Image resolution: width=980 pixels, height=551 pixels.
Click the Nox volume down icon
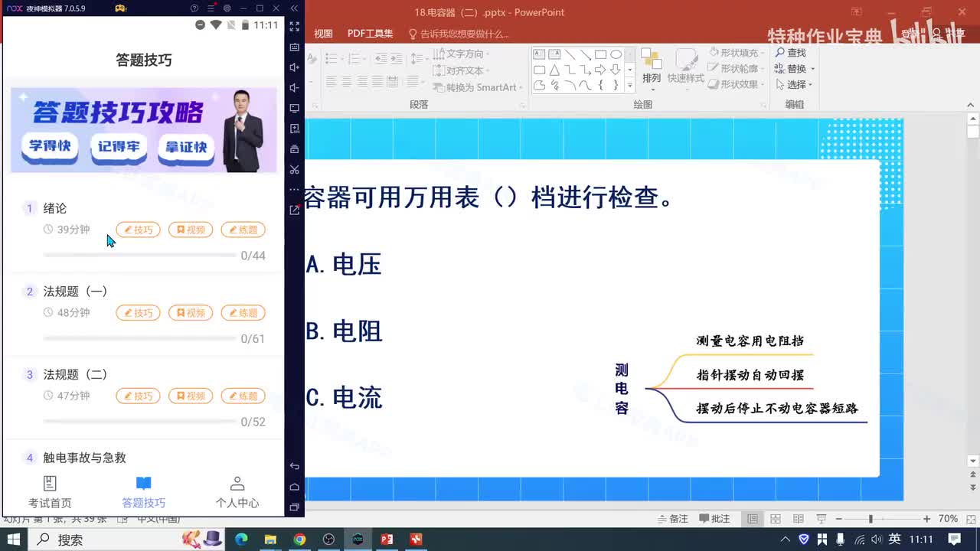[x=295, y=88]
